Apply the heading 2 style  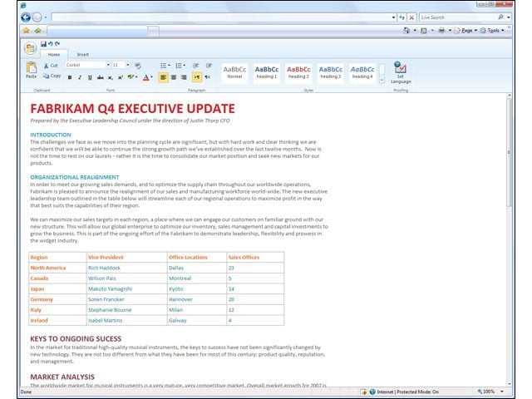point(298,72)
